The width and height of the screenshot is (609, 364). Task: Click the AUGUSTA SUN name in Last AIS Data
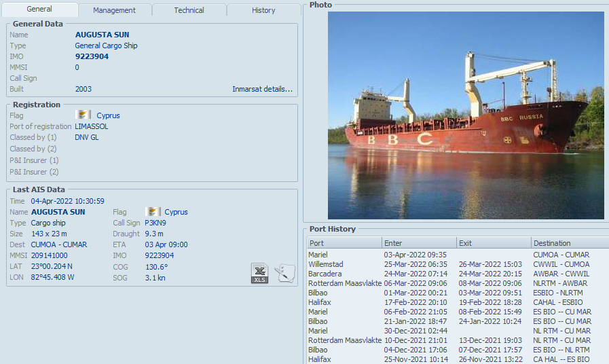(58, 212)
